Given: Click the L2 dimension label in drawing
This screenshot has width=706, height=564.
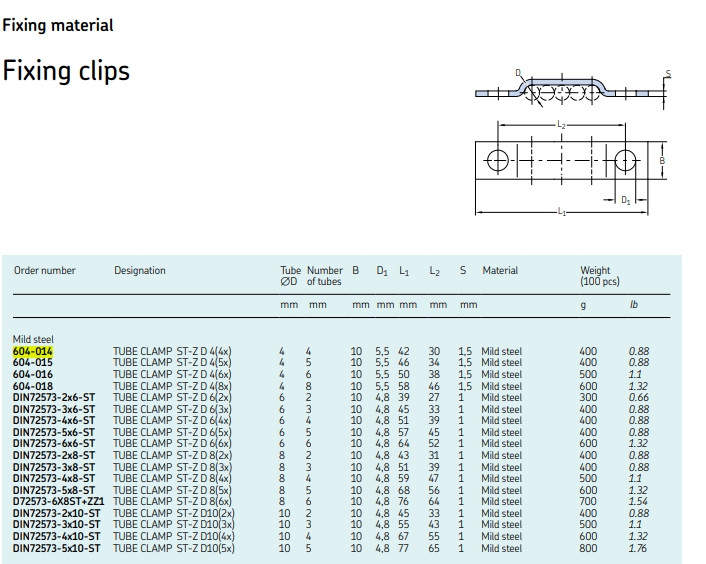Looking at the screenshot, I should (x=561, y=125).
